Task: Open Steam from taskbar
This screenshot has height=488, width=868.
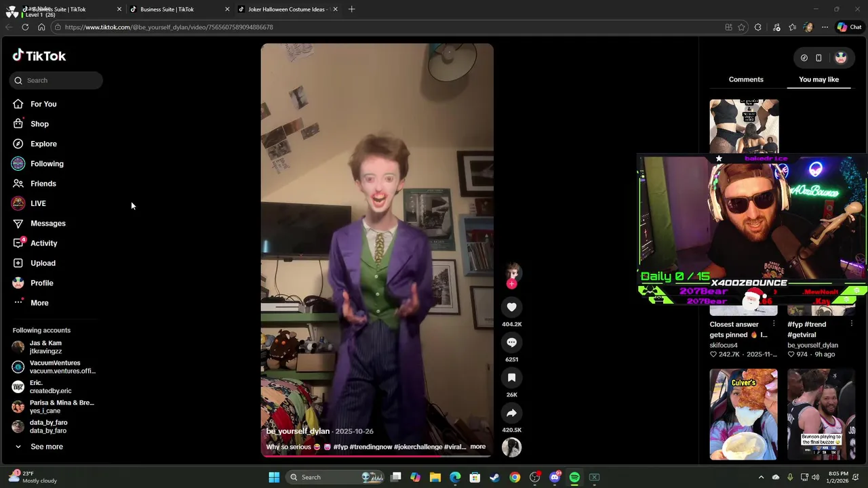Action: pos(494,477)
